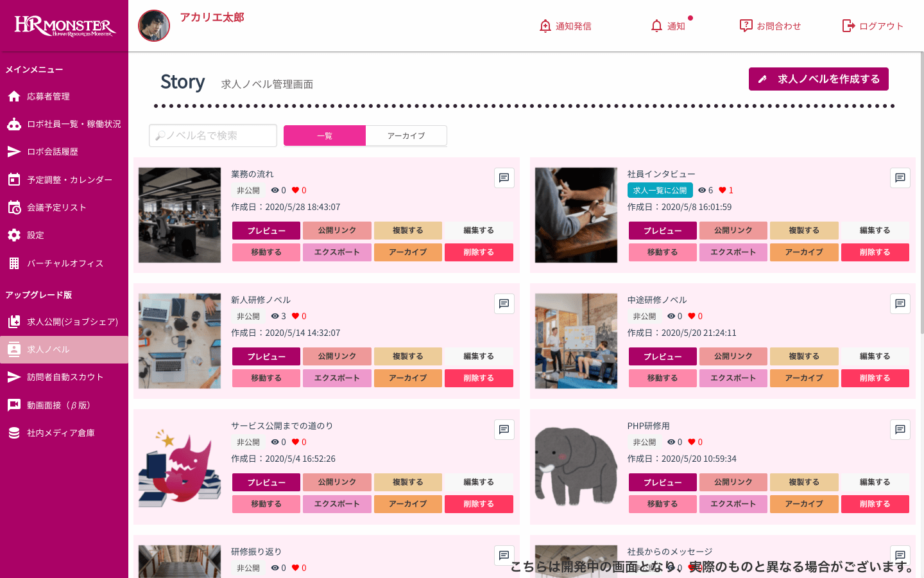
Task: Switch to the 一覧 tab
Action: coord(325,136)
